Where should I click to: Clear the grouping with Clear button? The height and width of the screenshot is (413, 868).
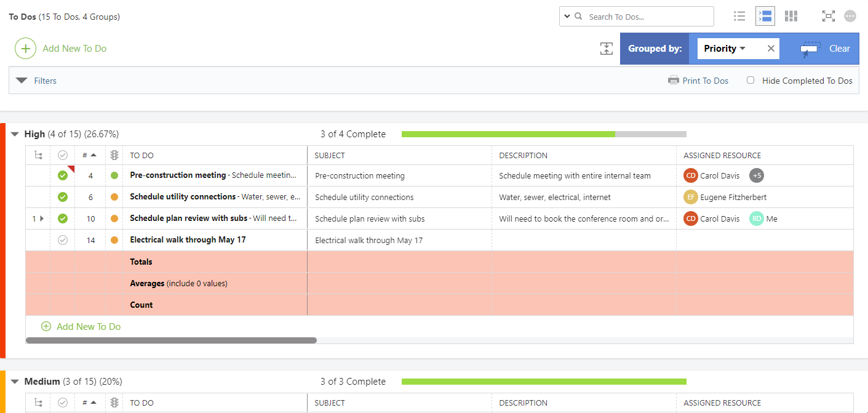(x=826, y=49)
